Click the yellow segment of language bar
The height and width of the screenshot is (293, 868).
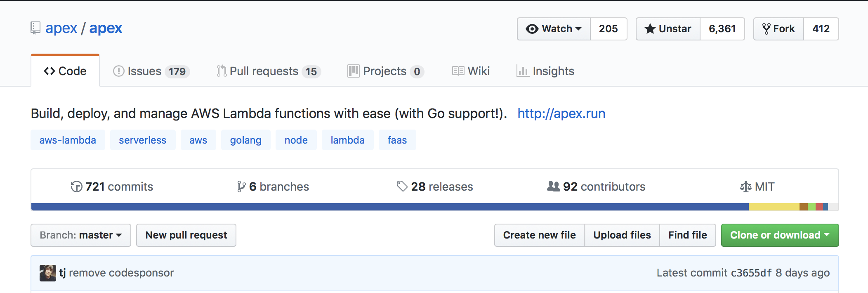[x=774, y=207]
